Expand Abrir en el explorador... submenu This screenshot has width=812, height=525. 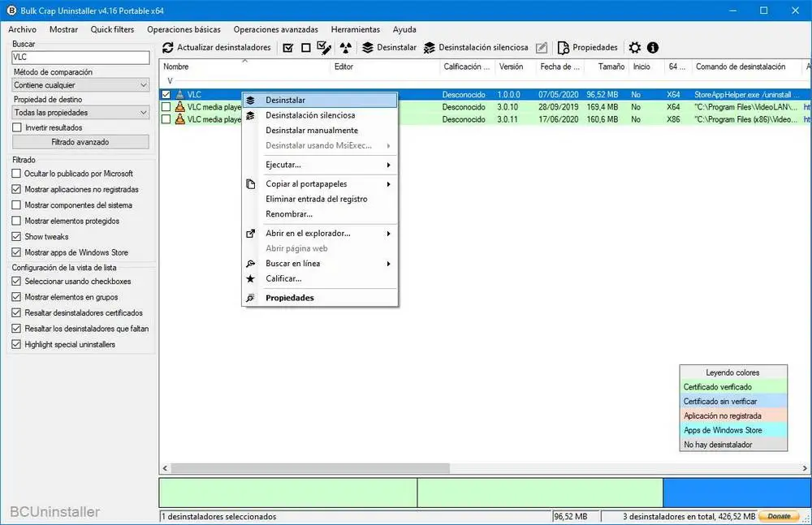[x=320, y=234]
